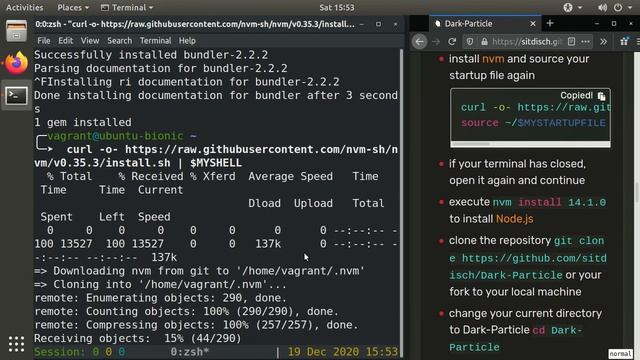This screenshot has height=360, width=640.
Task: Click the 'cd Dark-Particle' code text
Action: [x=516, y=338]
